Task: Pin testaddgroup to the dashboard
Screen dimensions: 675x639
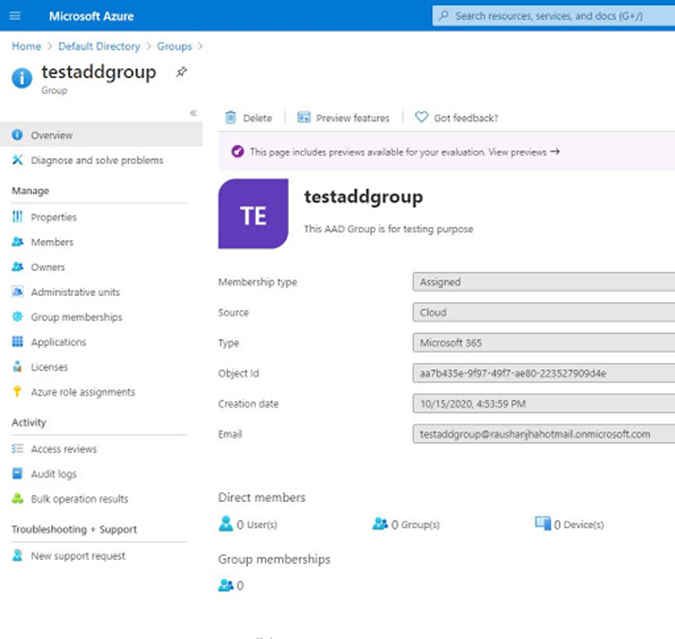Action: coord(182,72)
